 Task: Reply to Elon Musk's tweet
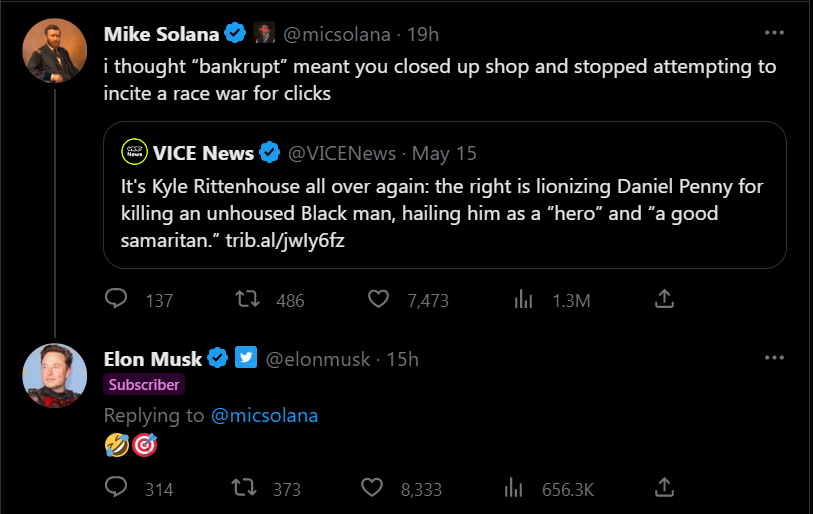117,489
